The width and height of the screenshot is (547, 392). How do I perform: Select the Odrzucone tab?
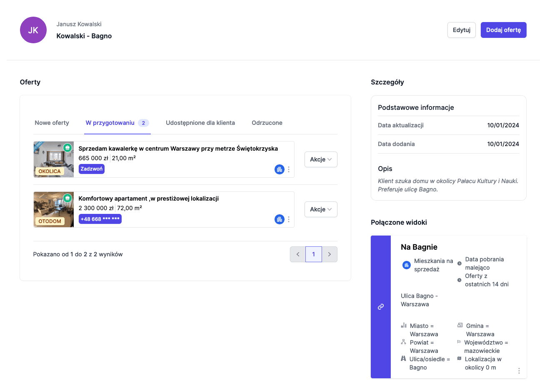tap(267, 123)
